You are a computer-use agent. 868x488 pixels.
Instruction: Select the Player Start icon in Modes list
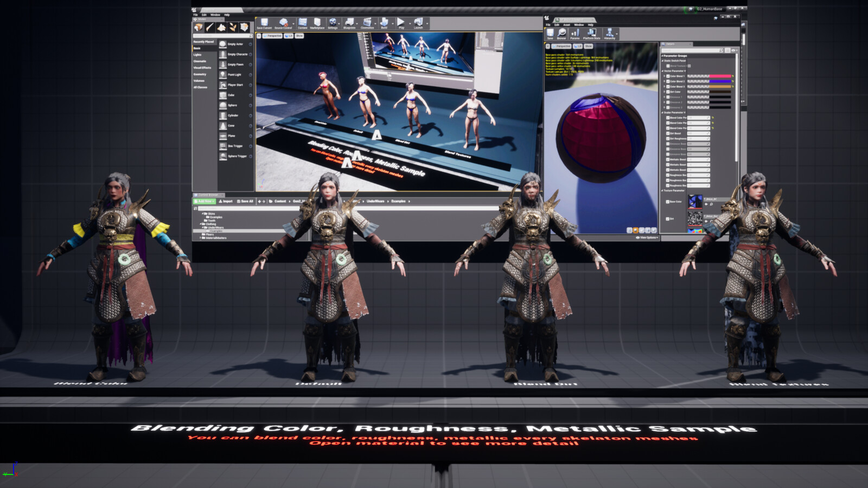(223, 85)
